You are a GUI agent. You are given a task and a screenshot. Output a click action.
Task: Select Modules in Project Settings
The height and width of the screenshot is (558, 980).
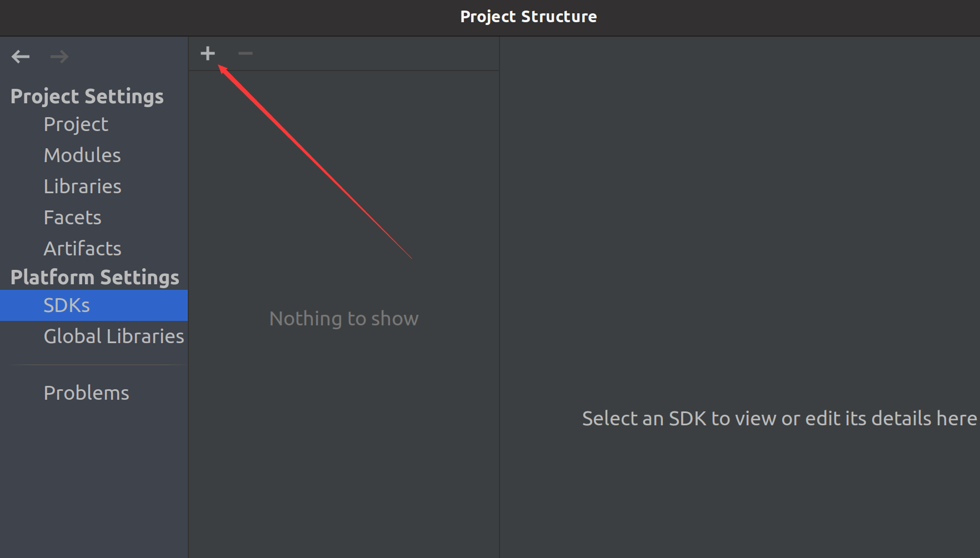pyautogui.click(x=82, y=155)
